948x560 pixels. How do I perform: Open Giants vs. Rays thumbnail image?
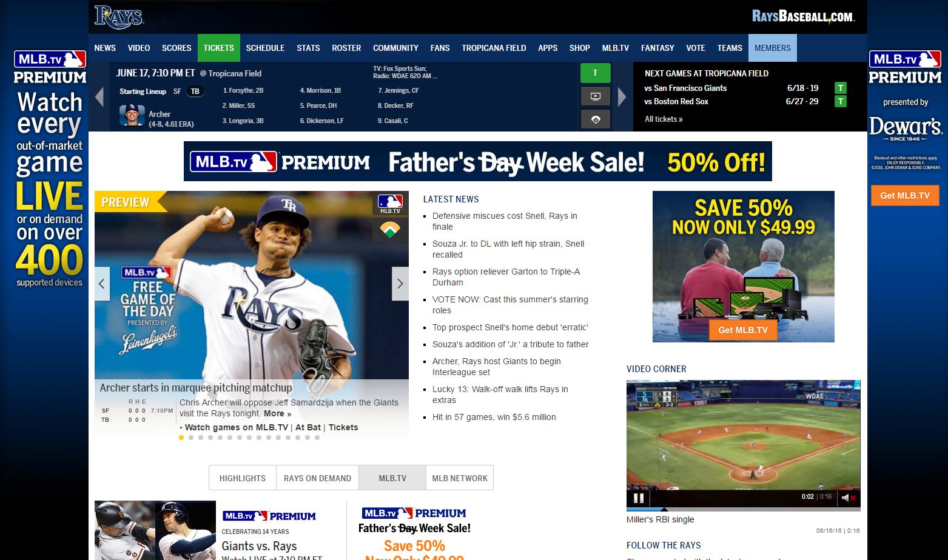pos(155,530)
